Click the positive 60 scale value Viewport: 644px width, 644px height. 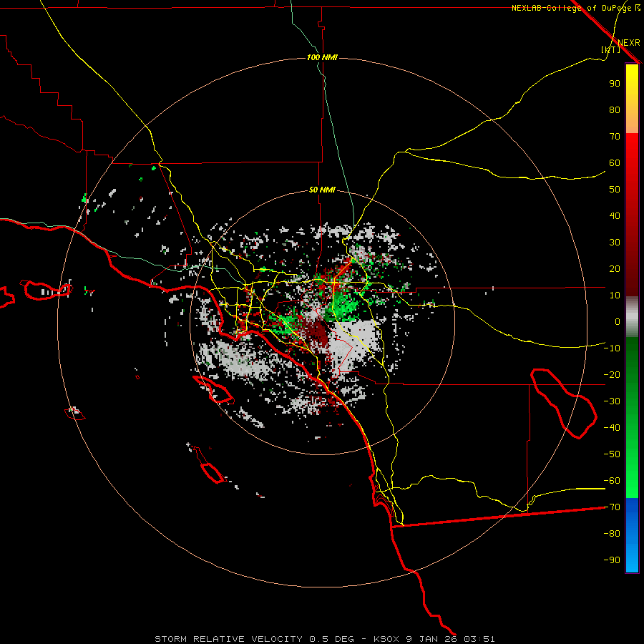[x=615, y=162]
